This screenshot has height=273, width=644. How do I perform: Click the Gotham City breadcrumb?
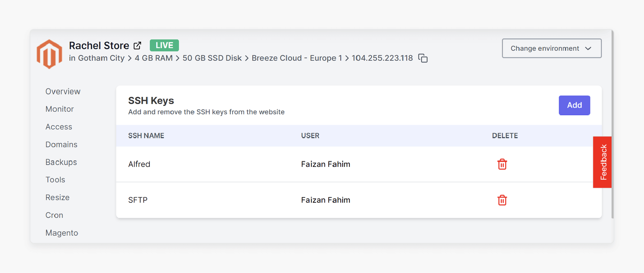point(101,58)
